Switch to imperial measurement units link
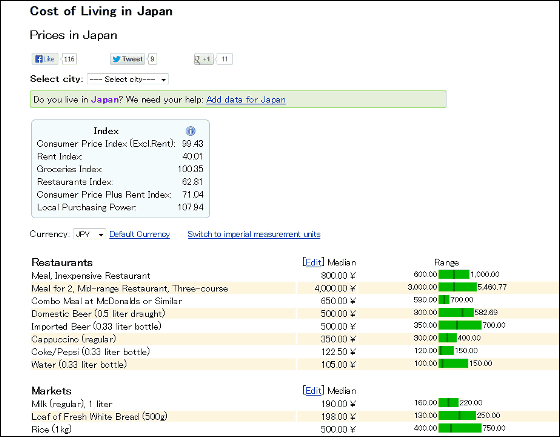 point(254,234)
